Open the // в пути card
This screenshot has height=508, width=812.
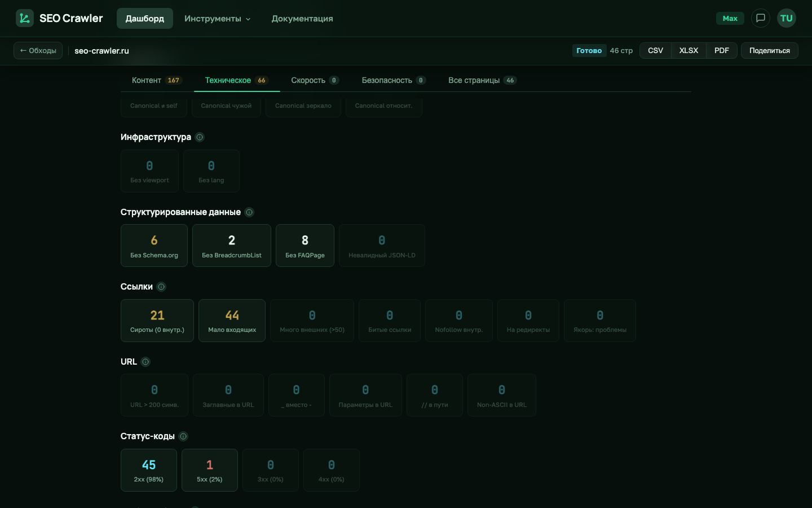click(x=435, y=395)
